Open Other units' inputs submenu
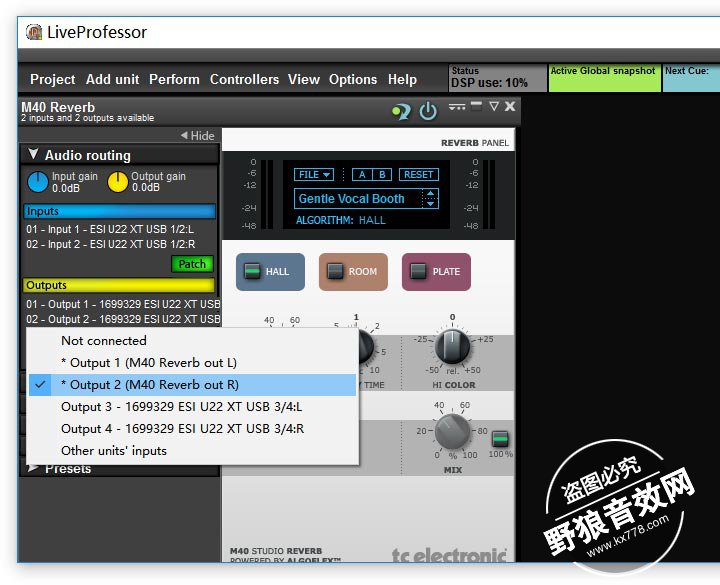Image resolution: width=720 pixels, height=585 pixels. pos(192,451)
